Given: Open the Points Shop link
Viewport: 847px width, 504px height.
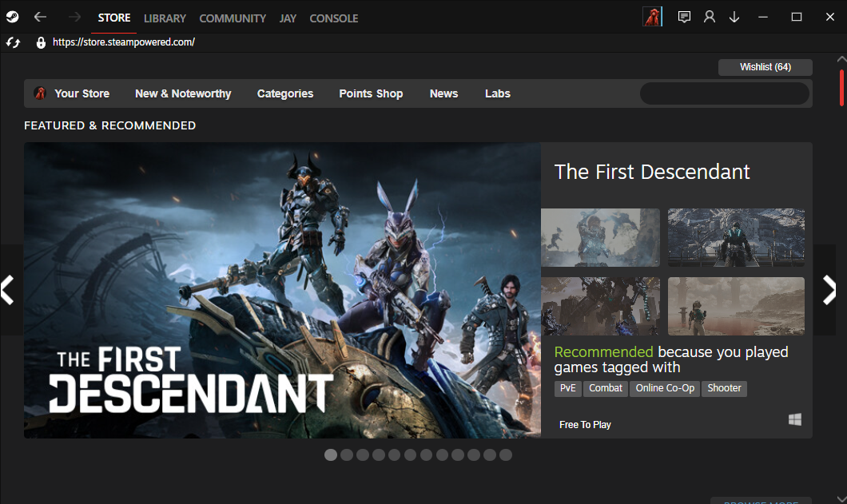Looking at the screenshot, I should pyautogui.click(x=371, y=93).
